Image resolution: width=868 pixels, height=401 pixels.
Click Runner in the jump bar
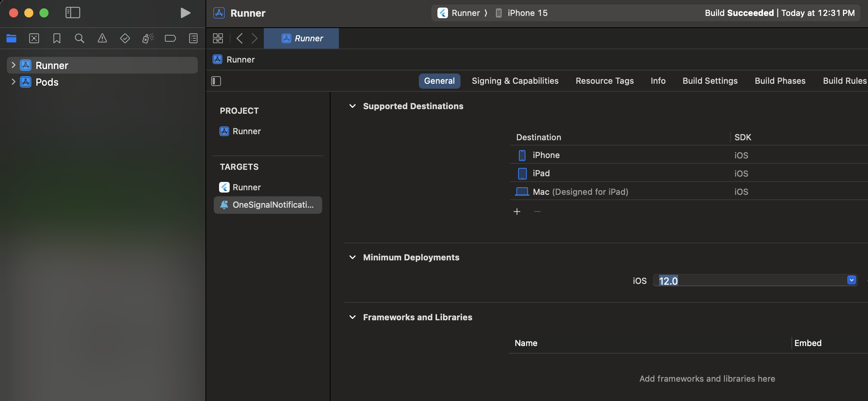pos(241,60)
